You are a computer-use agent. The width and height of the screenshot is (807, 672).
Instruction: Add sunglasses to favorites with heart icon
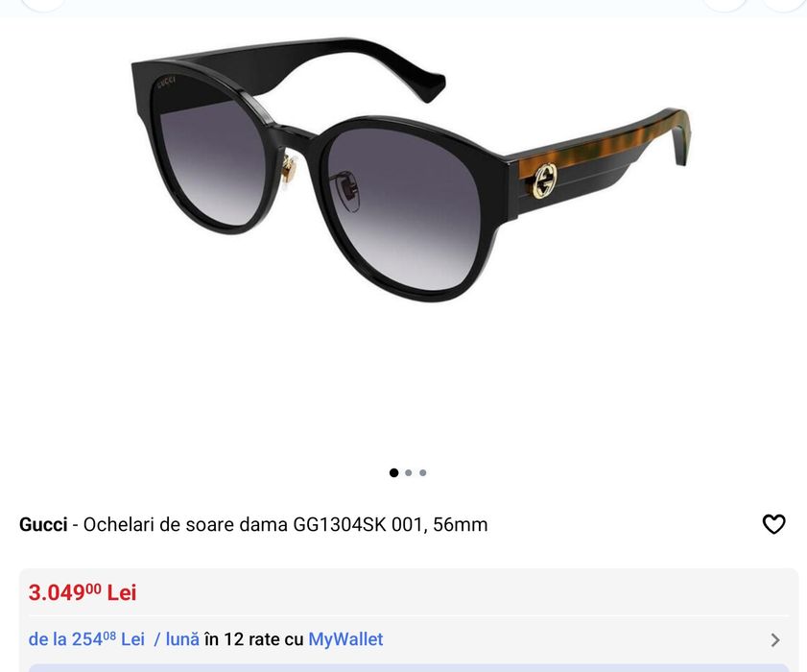pyautogui.click(x=773, y=524)
